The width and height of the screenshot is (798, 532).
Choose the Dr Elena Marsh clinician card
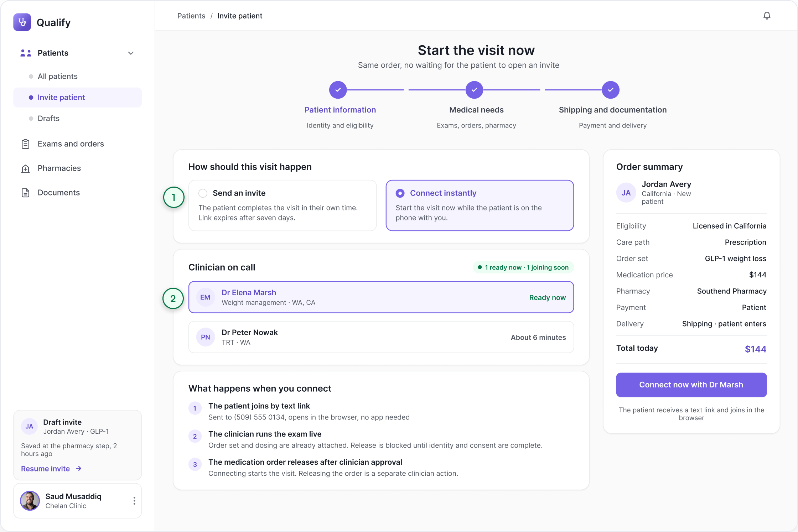click(381, 297)
